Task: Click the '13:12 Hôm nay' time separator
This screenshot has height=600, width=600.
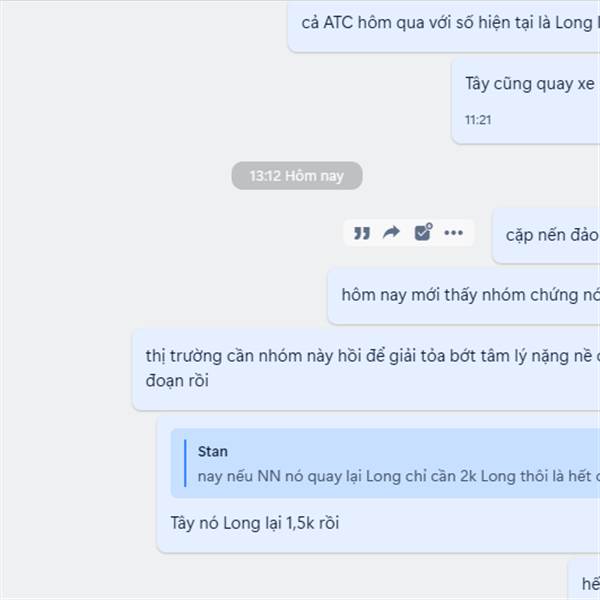Action: click(297, 176)
